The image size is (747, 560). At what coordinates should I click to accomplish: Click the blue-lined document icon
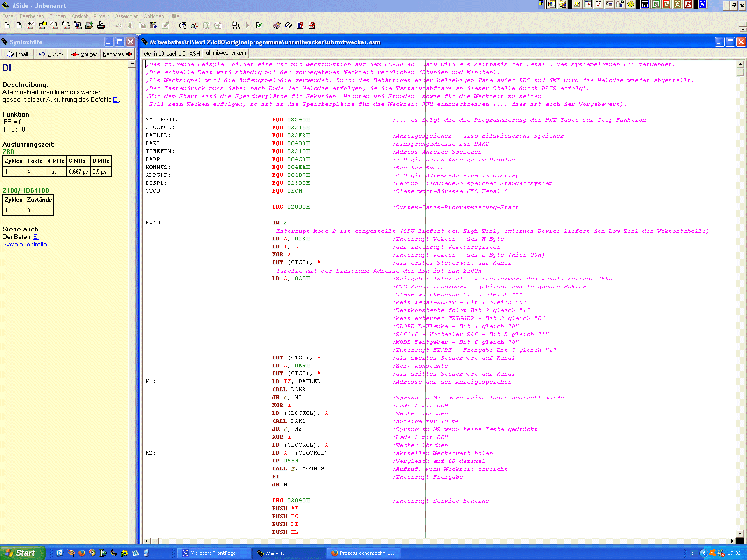tap(19, 26)
